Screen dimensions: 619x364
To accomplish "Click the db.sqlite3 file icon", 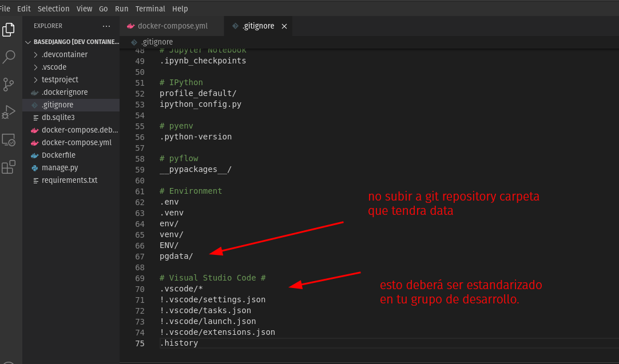I will click(35, 118).
